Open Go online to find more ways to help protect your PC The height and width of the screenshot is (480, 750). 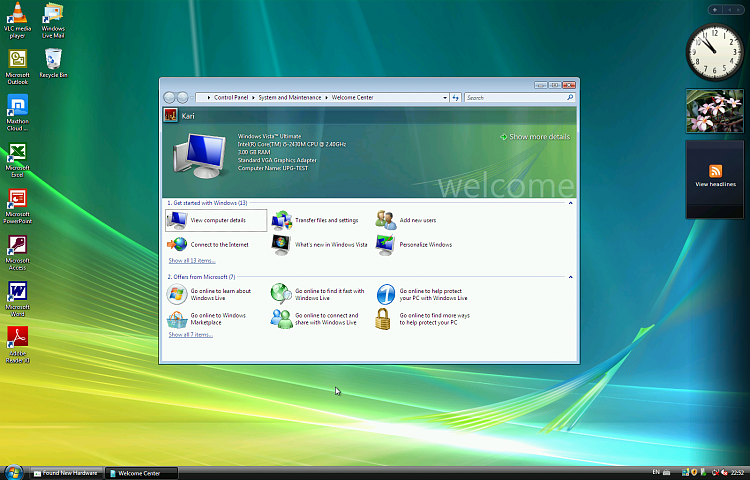point(423,319)
